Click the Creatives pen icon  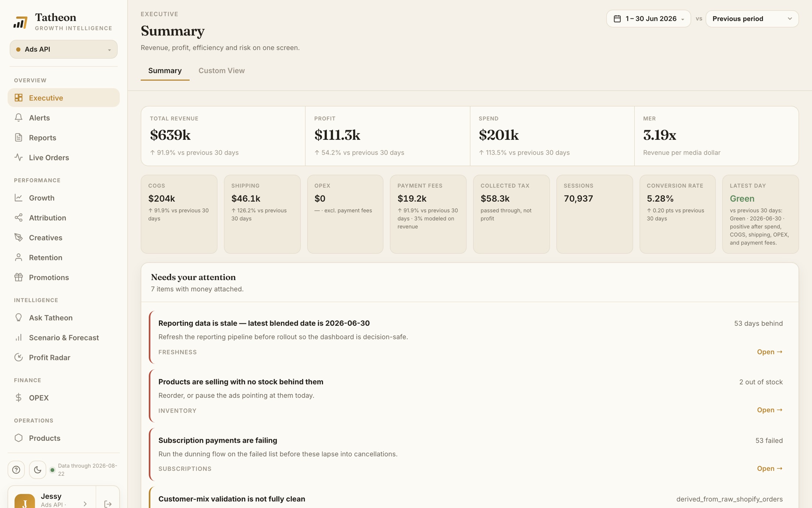18,238
